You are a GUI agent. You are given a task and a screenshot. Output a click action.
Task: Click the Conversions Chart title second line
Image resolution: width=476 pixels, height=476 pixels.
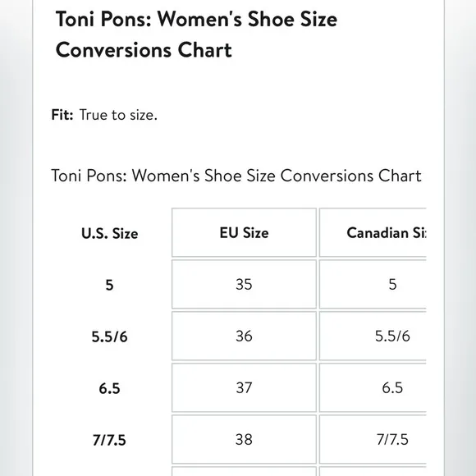click(x=144, y=50)
